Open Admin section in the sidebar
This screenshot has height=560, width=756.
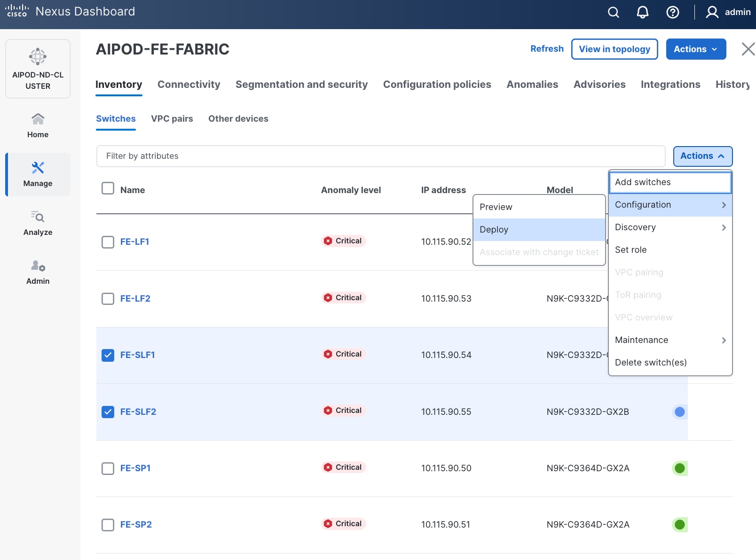38,272
